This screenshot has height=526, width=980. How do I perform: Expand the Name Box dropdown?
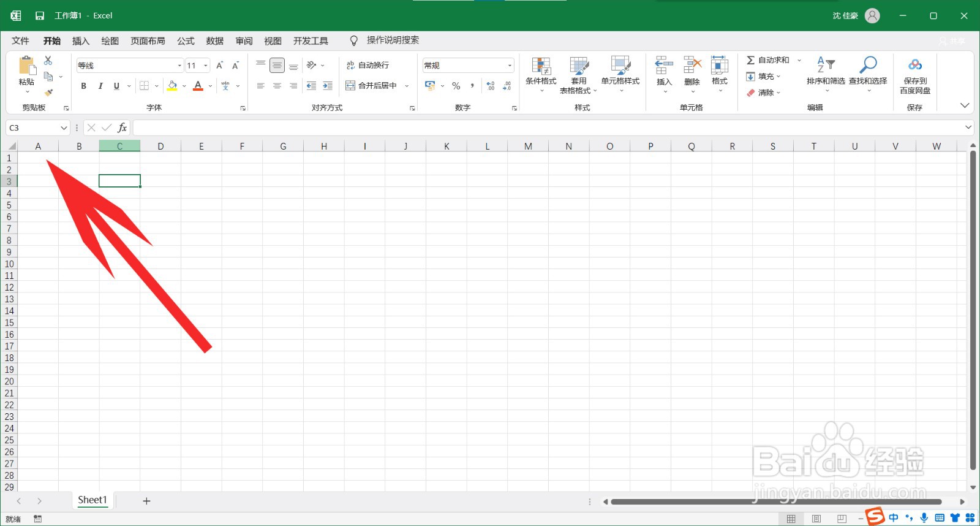pyautogui.click(x=64, y=128)
